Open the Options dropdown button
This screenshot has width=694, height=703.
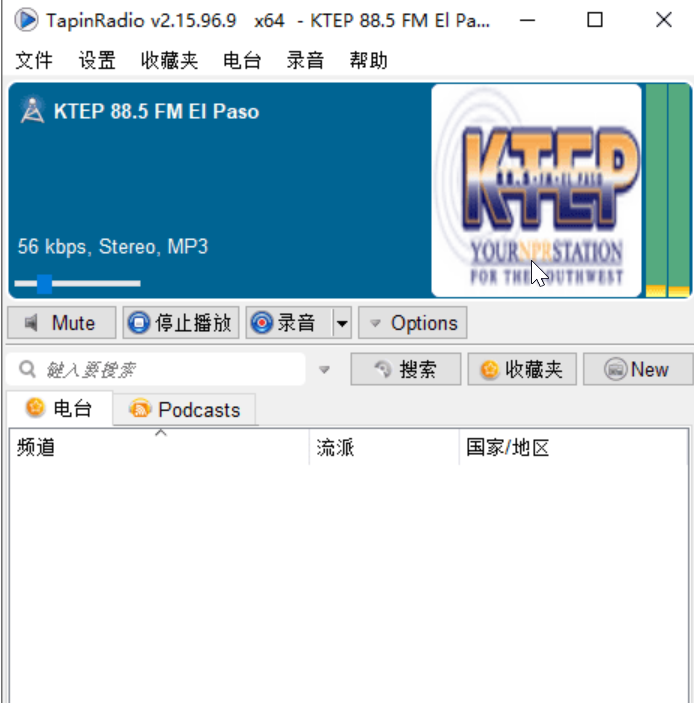412,323
